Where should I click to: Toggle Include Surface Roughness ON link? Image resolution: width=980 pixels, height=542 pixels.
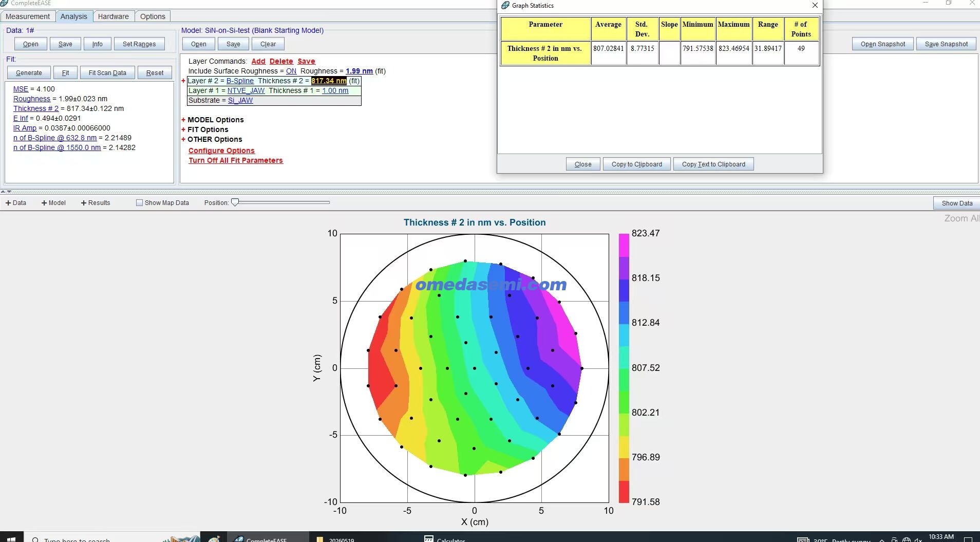tap(291, 71)
